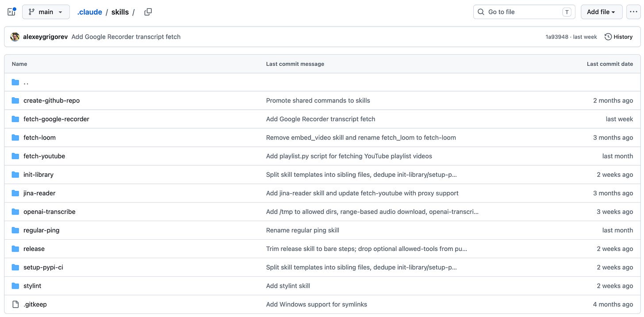This screenshot has height=317, width=644.
Task: Open setup-pypi-ci row commit message
Action: [x=361, y=267]
